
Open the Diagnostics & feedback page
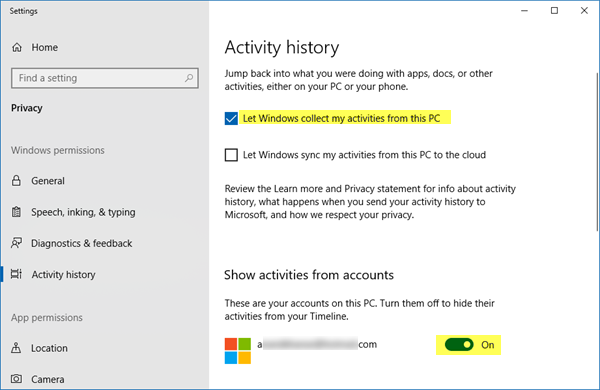coord(82,243)
